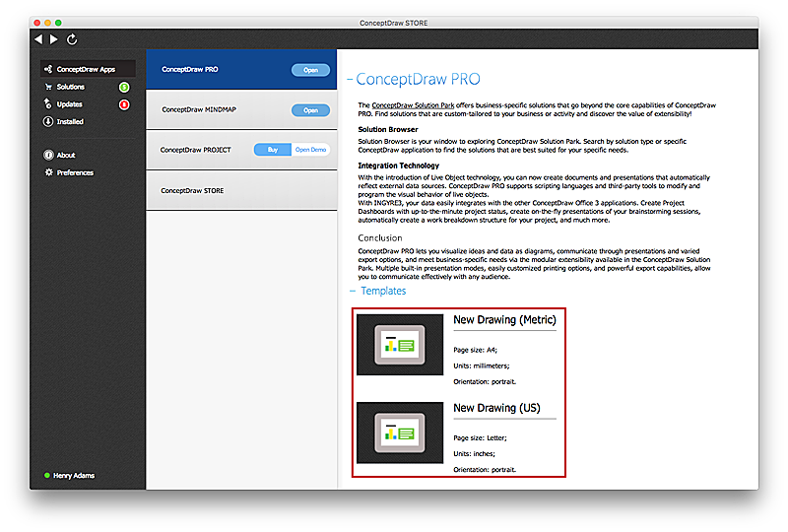Viewport: 788px width, 532px height.
Task: Click the Integration Technology heading
Action: coord(399,166)
